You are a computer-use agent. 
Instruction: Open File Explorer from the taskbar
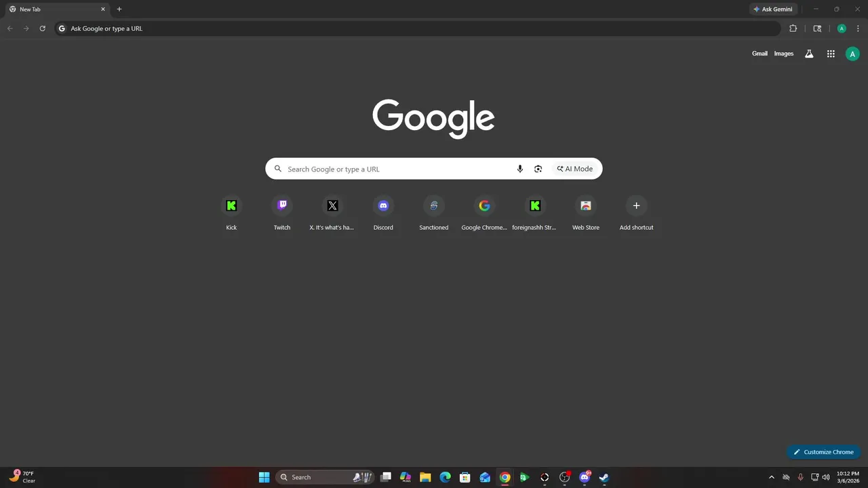point(425,477)
